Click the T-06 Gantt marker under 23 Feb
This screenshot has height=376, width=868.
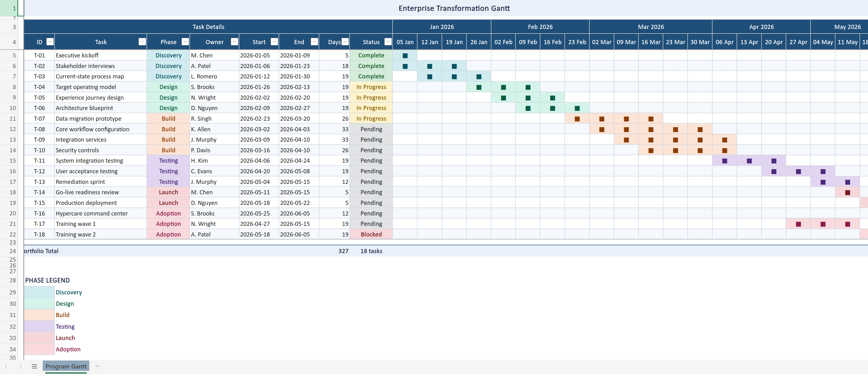pos(577,109)
